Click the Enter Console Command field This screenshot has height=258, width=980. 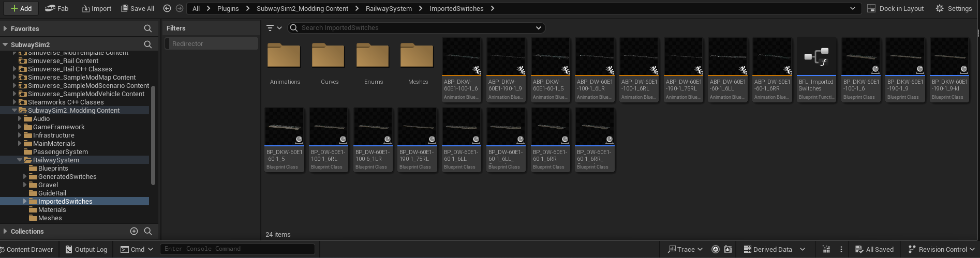(237, 249)
